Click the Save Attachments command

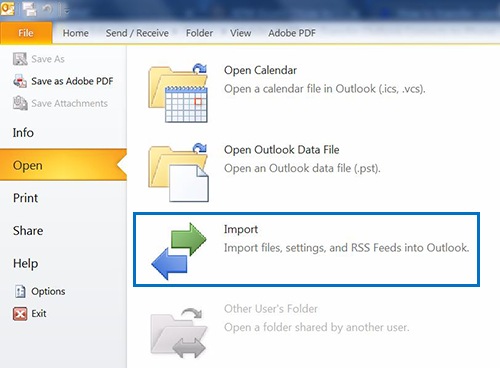(x=60, y=103)
